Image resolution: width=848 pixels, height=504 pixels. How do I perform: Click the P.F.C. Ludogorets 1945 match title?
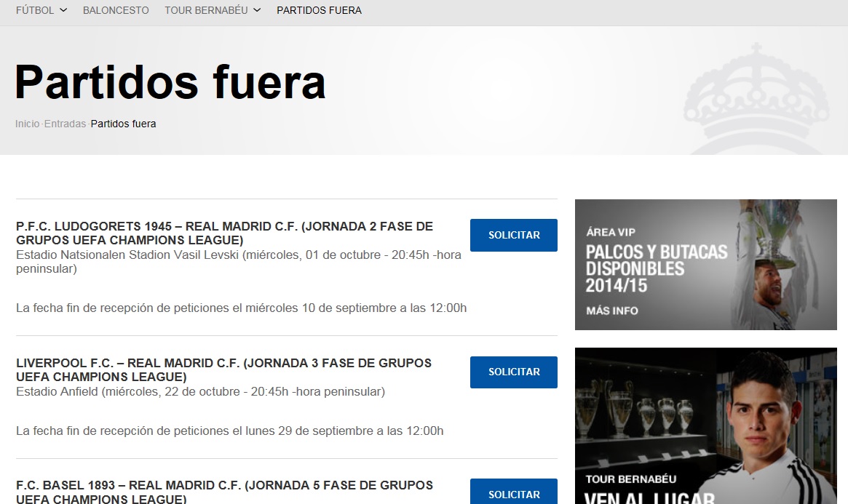point(224,233)
